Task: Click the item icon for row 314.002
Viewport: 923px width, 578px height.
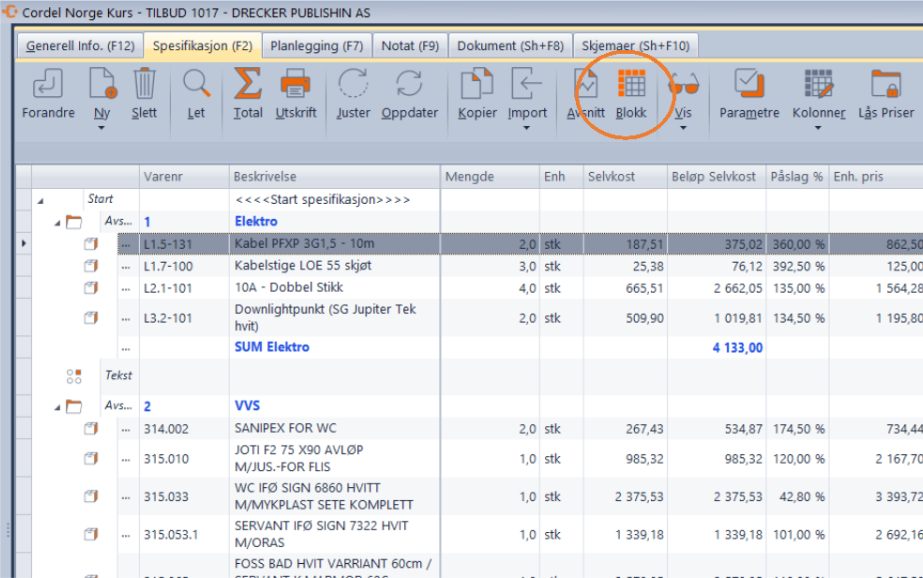Action: (91, 428)
